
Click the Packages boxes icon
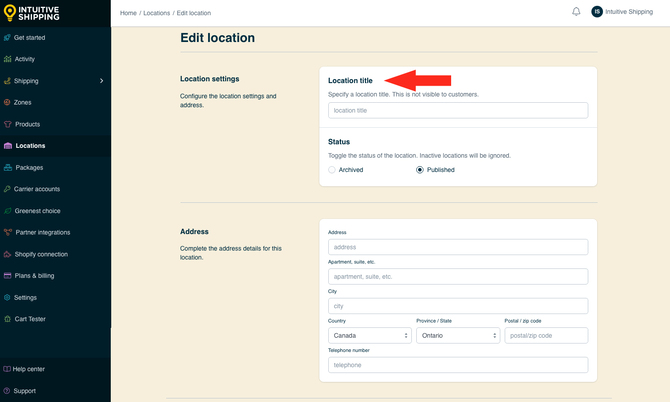pos(8,167)
